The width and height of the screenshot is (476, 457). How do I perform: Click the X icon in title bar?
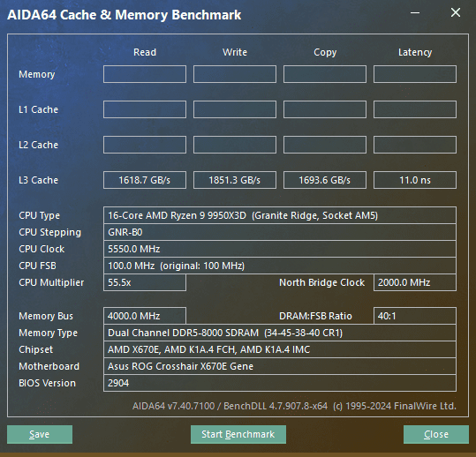click(456, 12)
